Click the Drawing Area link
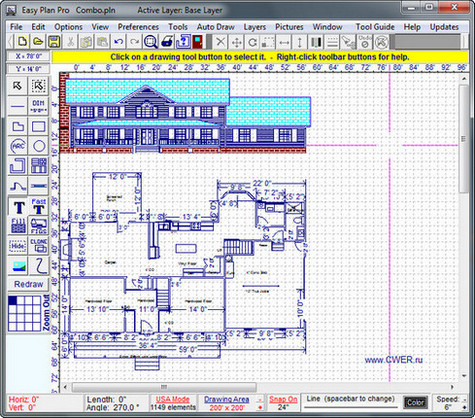This screenshot has height=418, width=475. 227,399
